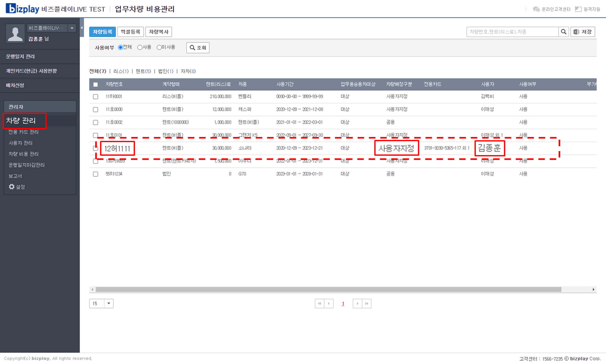Go to the next page

tap(358, 303)
